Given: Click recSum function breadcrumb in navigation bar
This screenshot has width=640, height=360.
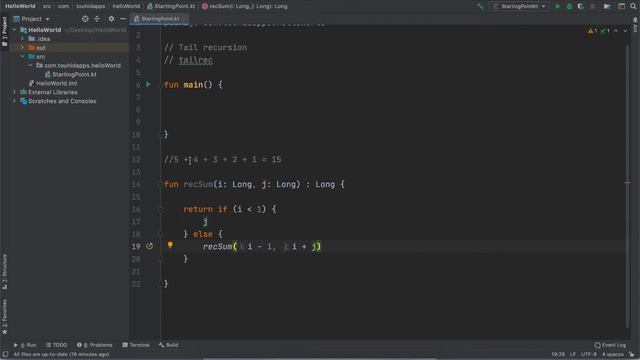Looking at the screenshot, I should click(244, 6).
